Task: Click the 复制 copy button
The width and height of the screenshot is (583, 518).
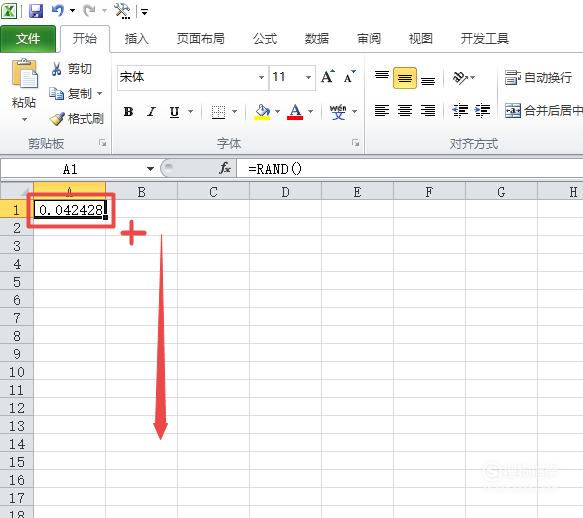Action: point(71,93)
